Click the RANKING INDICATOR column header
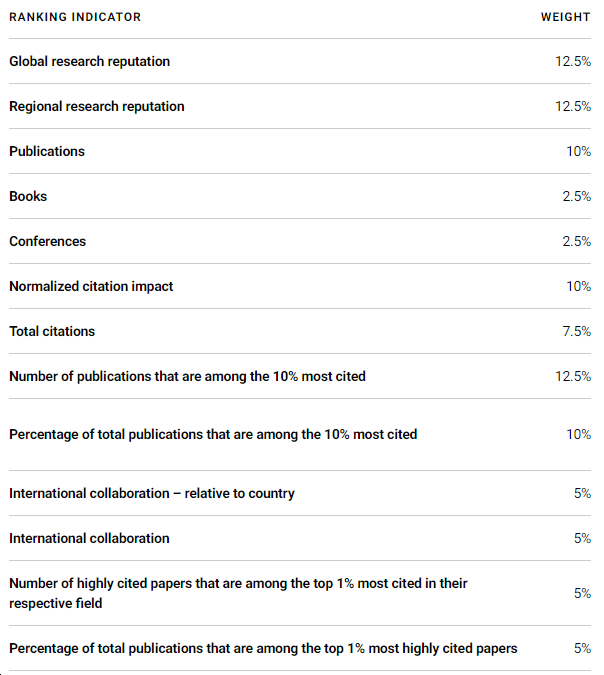604x675 pixels. pyautogui.click(x=75, y=17)
